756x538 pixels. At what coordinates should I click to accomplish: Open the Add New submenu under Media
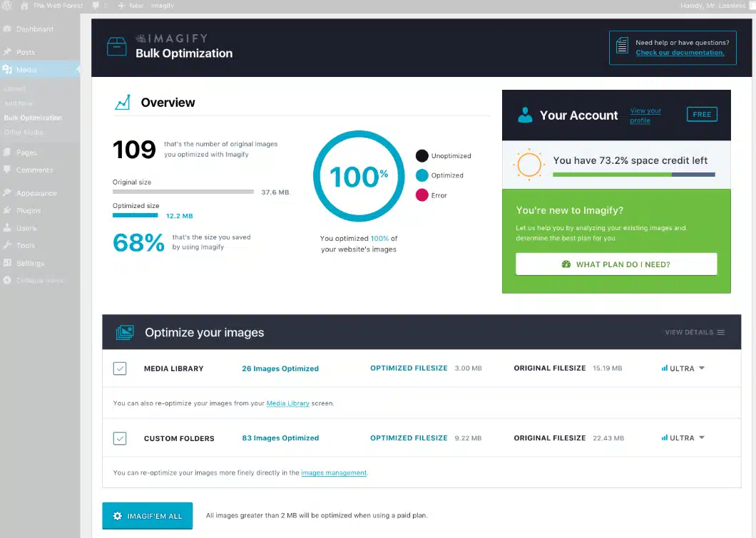point(19,103)
